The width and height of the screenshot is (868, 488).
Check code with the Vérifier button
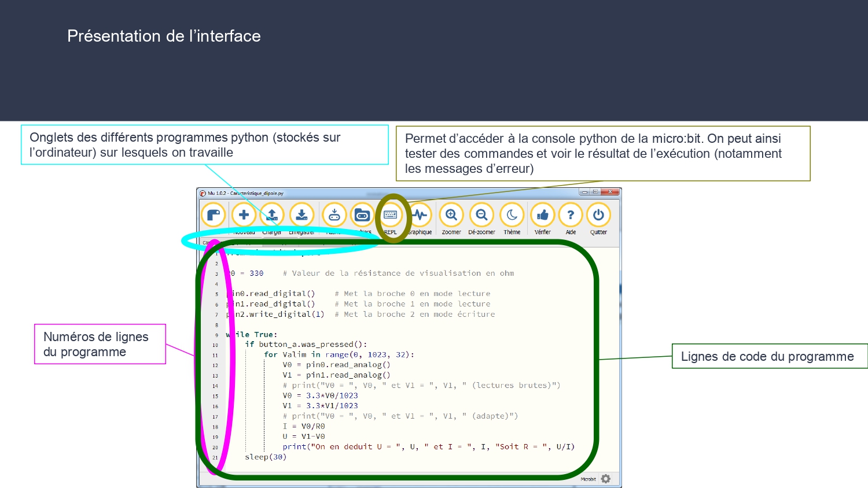[x=543, y=215]
